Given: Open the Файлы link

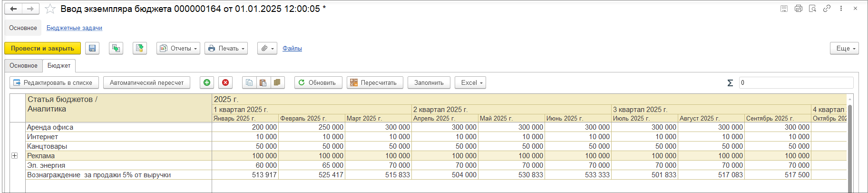Looking at the screenshot, I should point(292,48).
